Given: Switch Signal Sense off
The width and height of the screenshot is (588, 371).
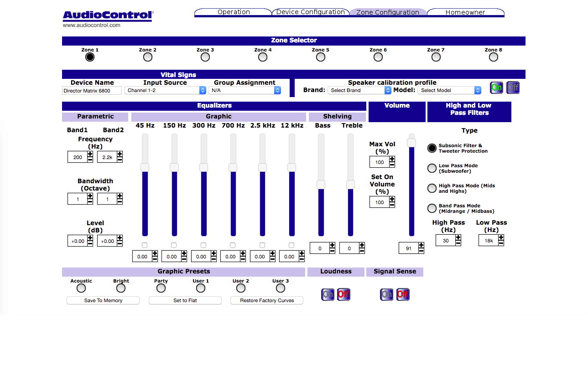Looking at the screenshot, I should tap(403, 294).
